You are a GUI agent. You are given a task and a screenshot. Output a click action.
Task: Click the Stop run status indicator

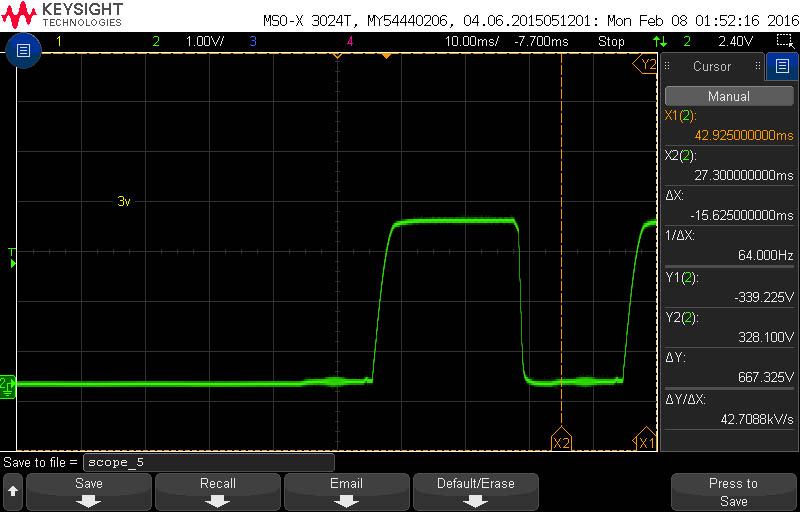[x=611, y=42]
